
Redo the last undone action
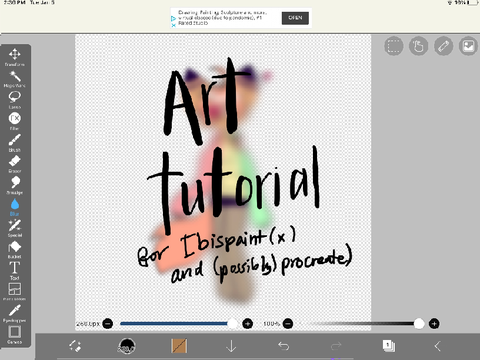pos(336,346)
